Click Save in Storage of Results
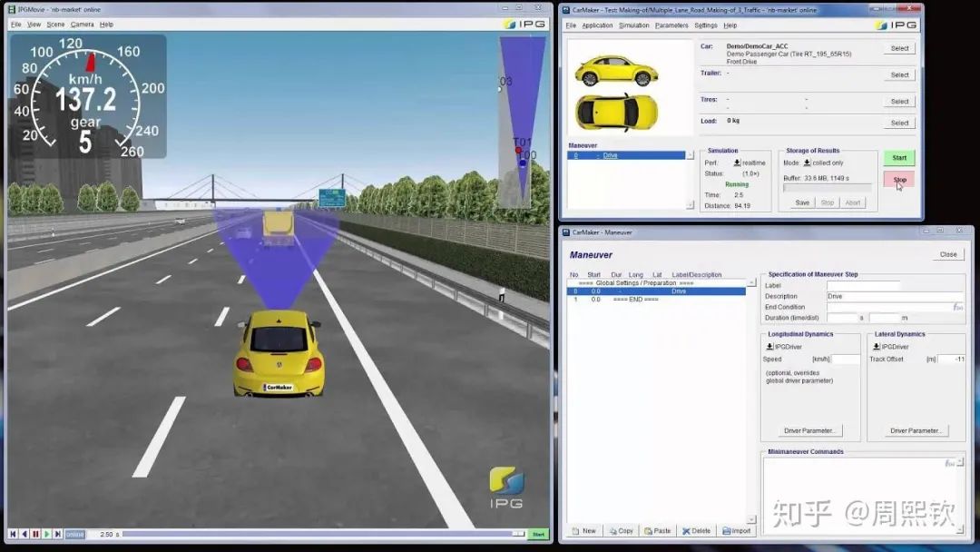The image size is (980, 552). (x=802, y=202)
